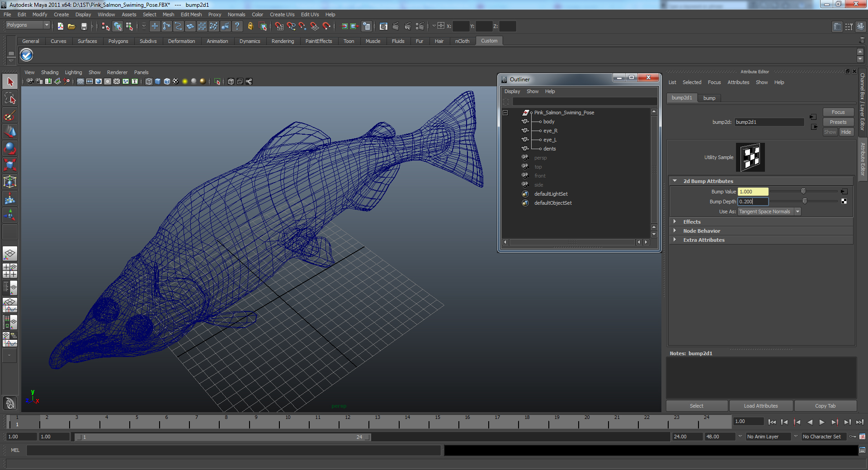Activate the Move tool cone icon
The image size is (868, 470).
[10, 132]
